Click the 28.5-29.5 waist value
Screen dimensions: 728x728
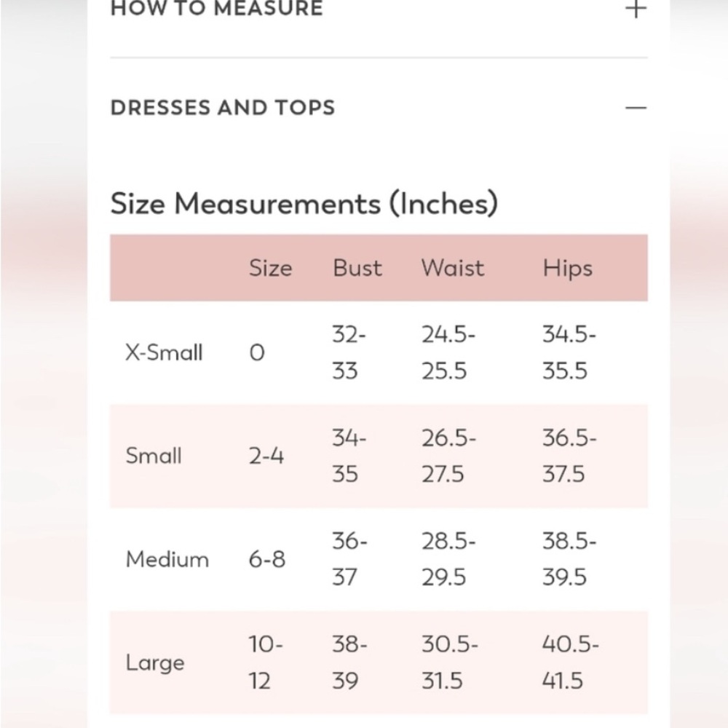pos(448,559)
